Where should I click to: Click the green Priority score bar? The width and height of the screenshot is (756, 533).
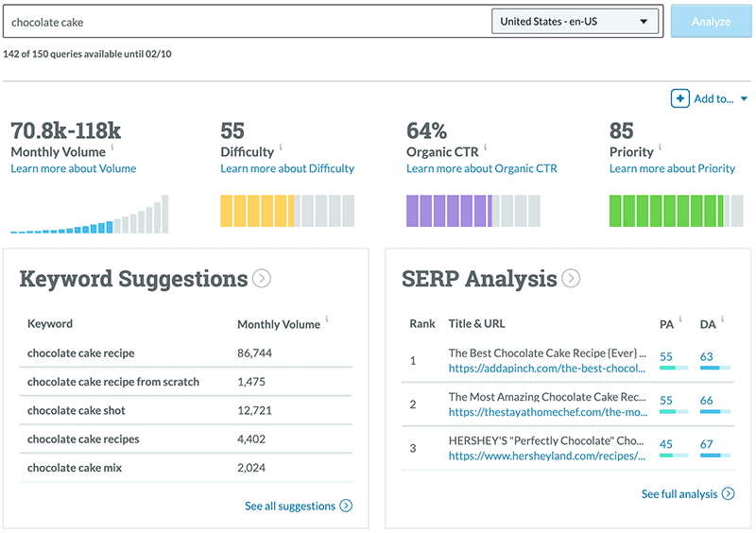point(676,211)
